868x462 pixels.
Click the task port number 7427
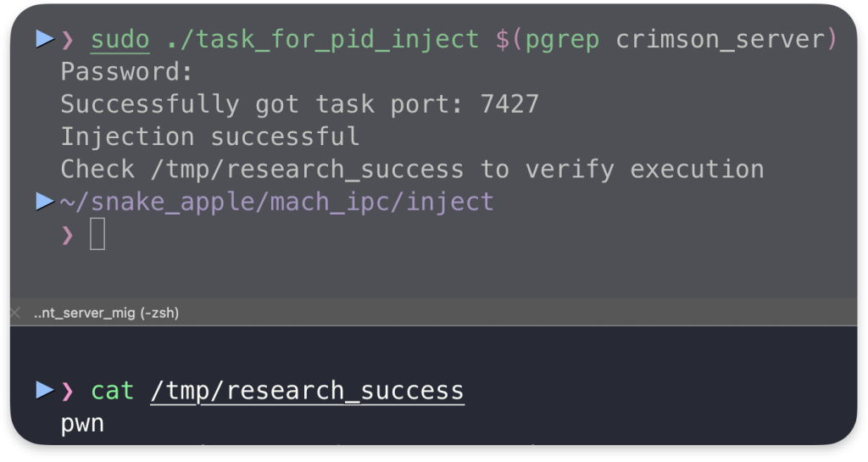pyautogui.click(x=509, y=104)
